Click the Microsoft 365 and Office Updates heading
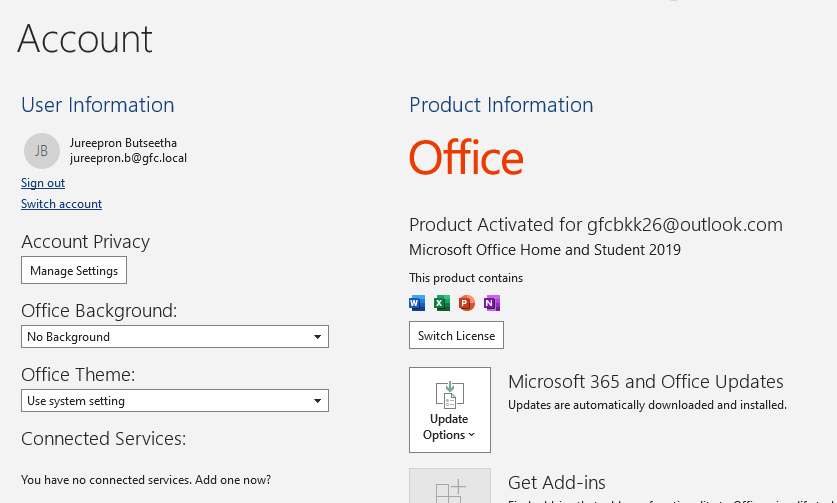837x503 pixels. [645, 382]
